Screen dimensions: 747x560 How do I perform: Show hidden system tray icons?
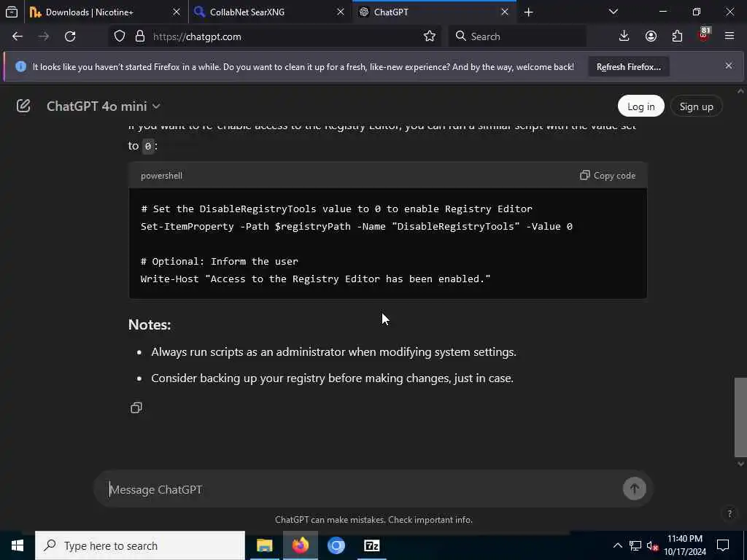tap(617, 545)
